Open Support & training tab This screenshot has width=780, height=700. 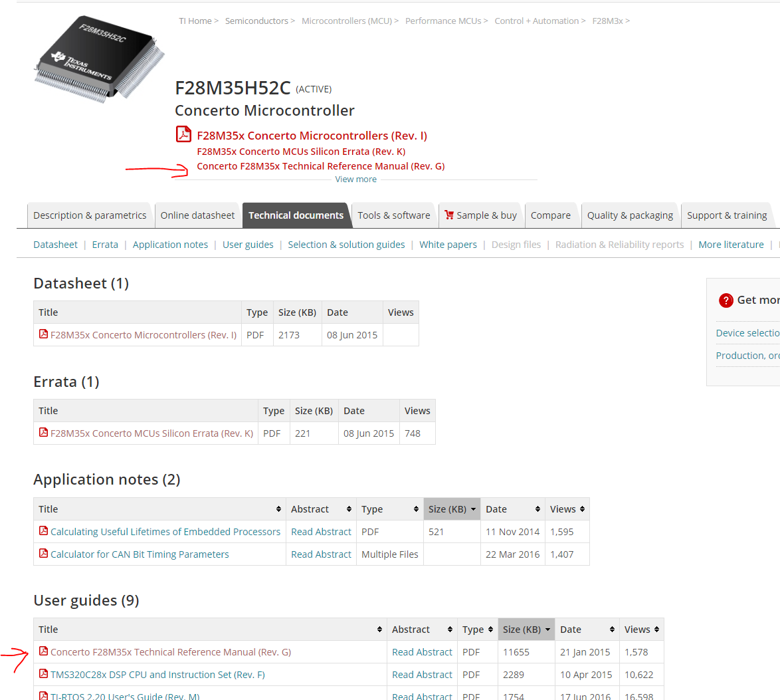coord(727,215)
